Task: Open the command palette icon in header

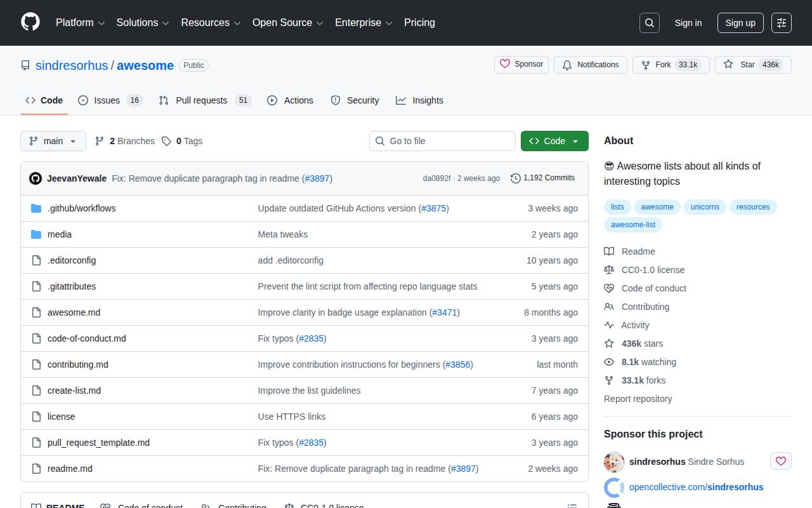Action: (x=781, y=23)
